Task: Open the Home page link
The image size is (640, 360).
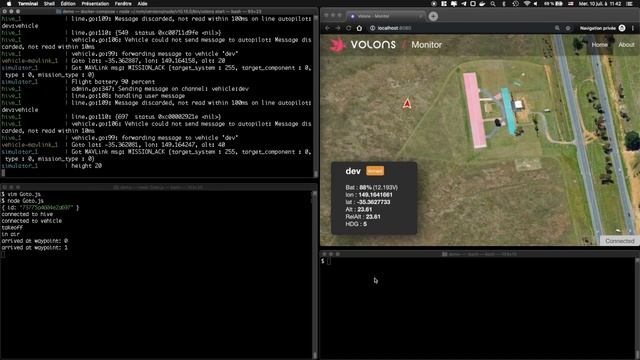Action: tap(600, 45)
